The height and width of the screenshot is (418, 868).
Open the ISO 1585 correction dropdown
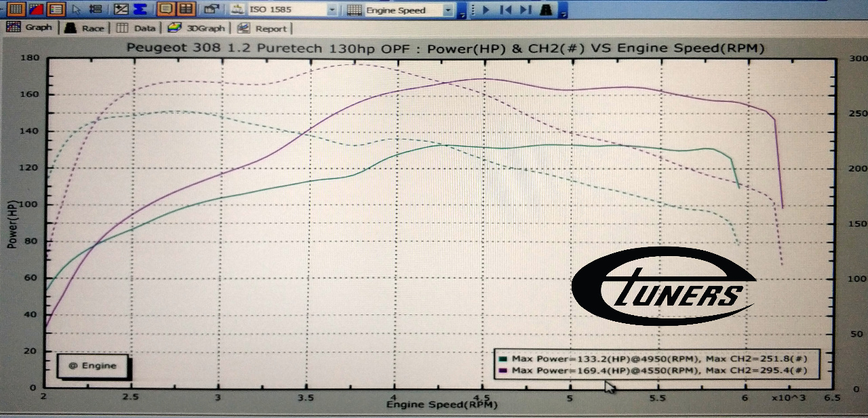pyautogui.click(x=332, y=10)
